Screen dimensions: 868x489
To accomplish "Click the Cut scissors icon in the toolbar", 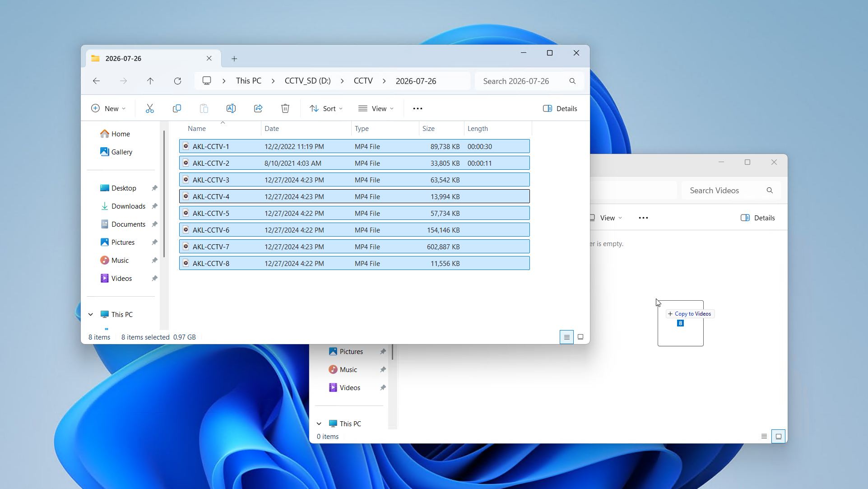I will pos(150,108).
